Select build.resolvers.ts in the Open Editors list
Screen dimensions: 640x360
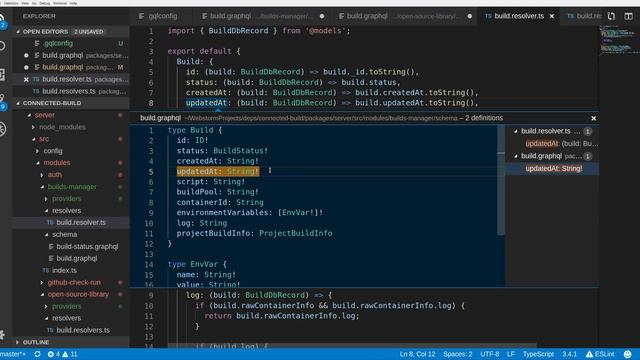coord(71,91)
